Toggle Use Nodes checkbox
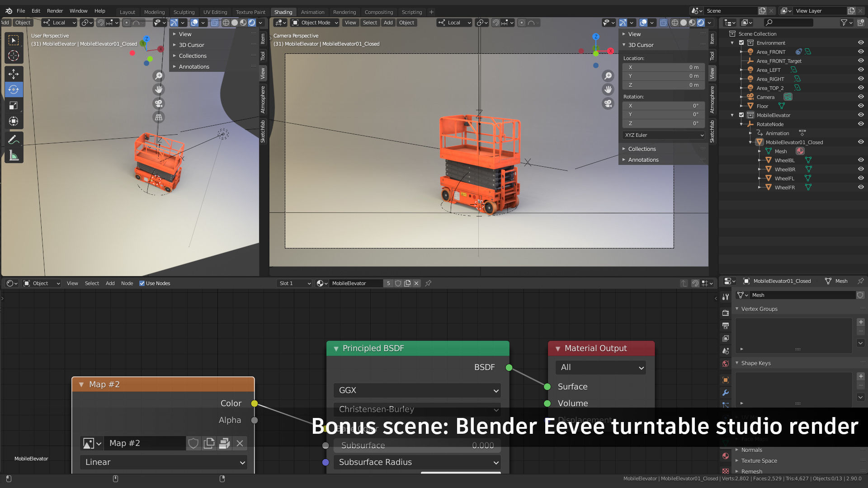 [142, 283]
